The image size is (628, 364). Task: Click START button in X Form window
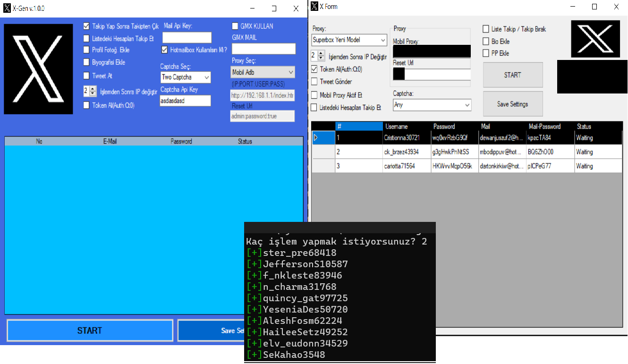click(513, 75)
